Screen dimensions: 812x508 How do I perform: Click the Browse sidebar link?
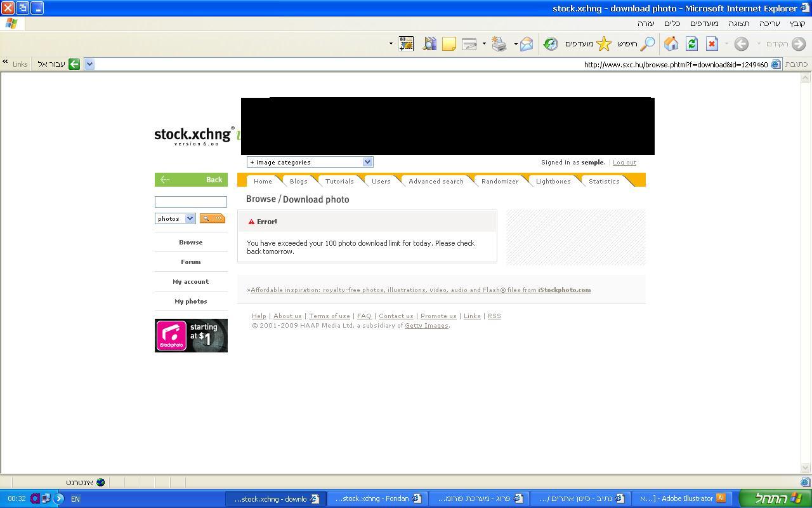[x=191, y=242]
